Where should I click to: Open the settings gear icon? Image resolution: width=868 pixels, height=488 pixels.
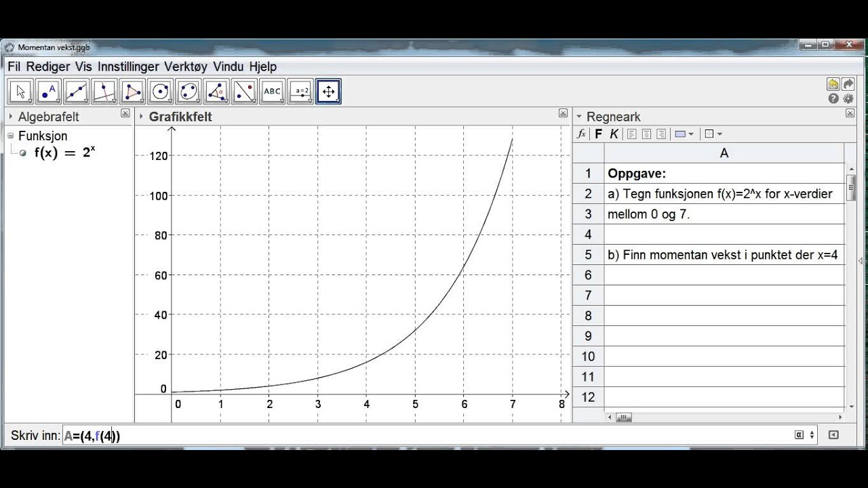(x=848, y=99)
